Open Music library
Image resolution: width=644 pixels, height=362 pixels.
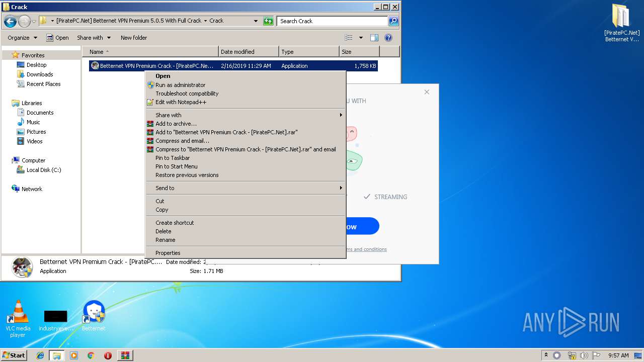[x=33, y=122]
